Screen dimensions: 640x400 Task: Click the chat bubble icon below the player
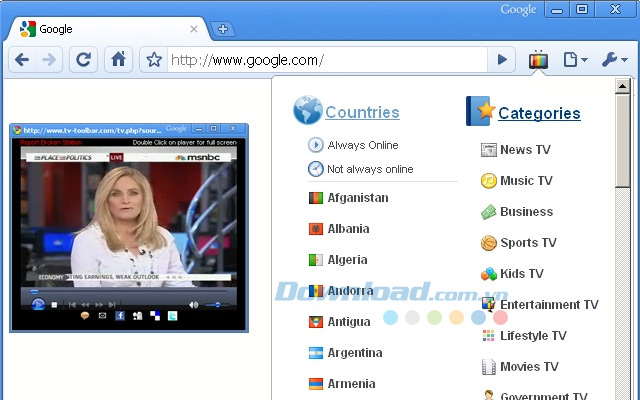tap(85, 316)
